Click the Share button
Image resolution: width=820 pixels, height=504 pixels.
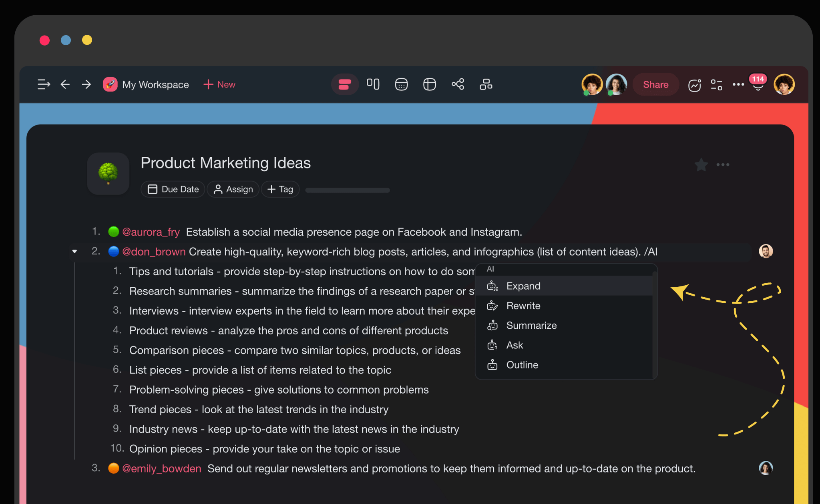[x=656, y=84]
